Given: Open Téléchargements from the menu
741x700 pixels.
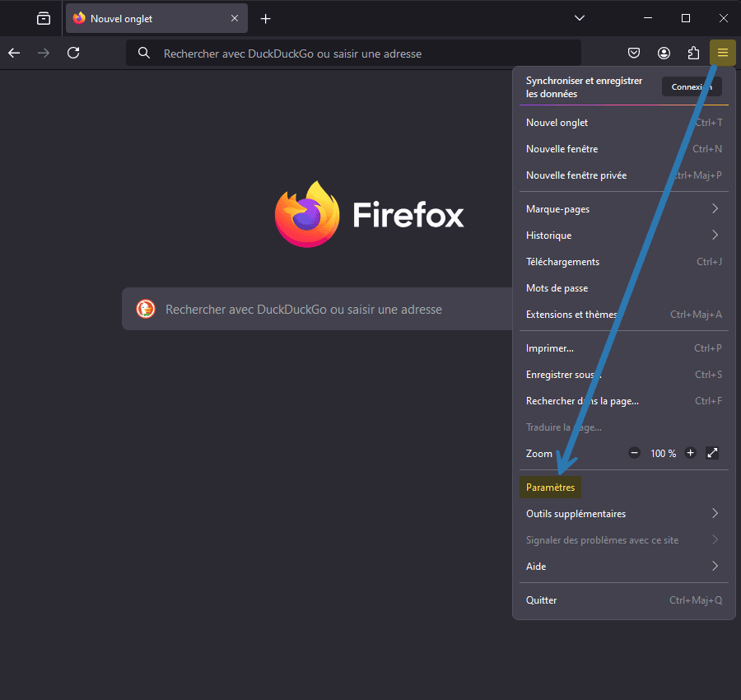Looking at the screenshot, I should pyautogui.click(x=624, y=262).
